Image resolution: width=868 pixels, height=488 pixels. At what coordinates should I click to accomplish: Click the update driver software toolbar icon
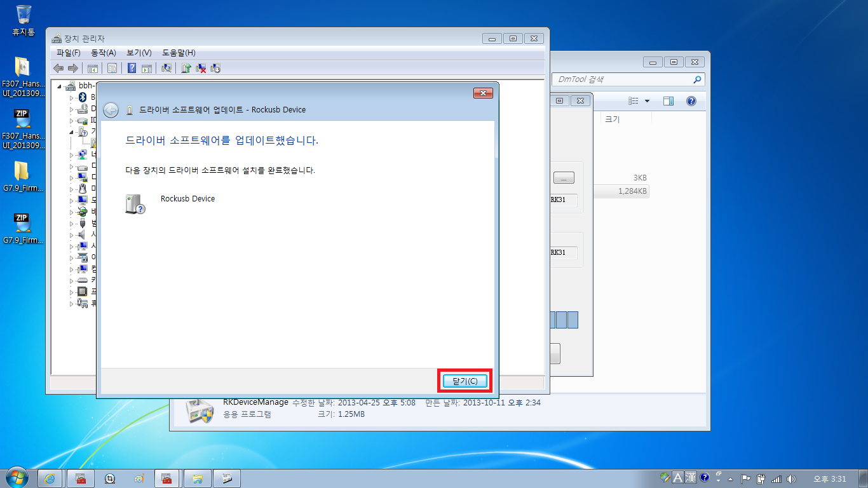coord(186,68)
